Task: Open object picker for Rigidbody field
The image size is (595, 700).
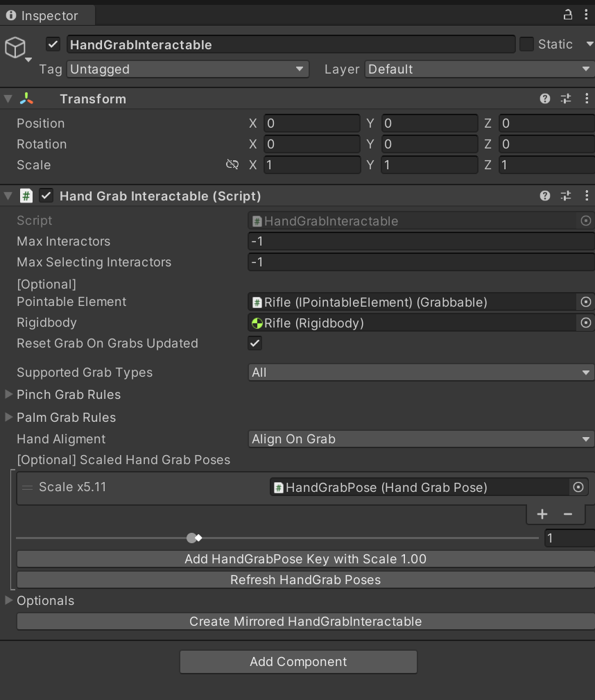Action: point(585,323)
